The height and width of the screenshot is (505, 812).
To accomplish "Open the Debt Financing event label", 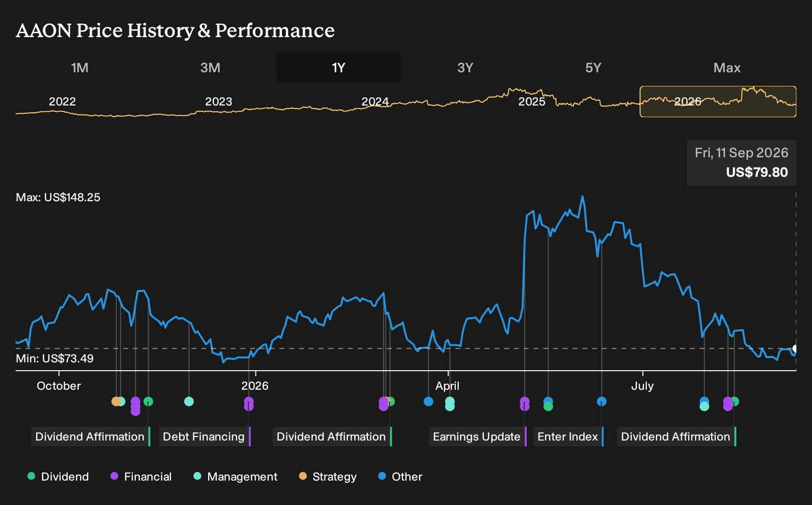I will (205, 437).
